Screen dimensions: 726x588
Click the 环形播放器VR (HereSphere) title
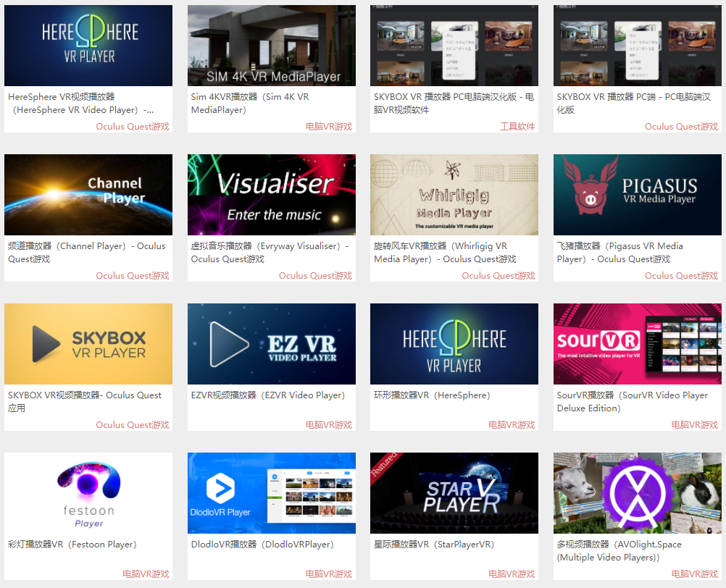coord(432,395)
